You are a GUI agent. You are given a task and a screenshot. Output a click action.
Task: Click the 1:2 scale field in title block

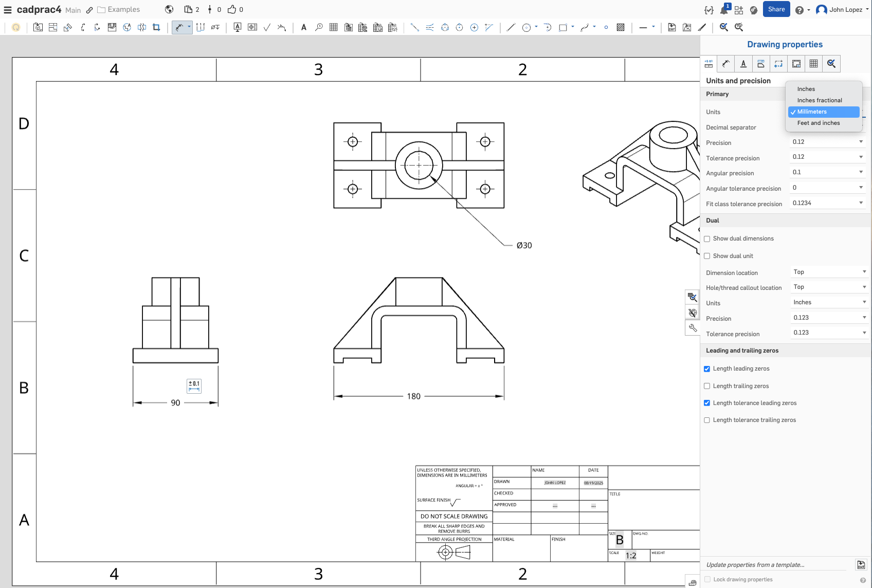[631, 556]
